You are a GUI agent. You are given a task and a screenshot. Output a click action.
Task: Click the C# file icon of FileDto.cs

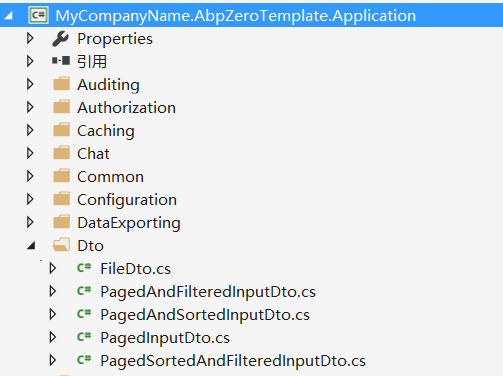click(84, 268)
